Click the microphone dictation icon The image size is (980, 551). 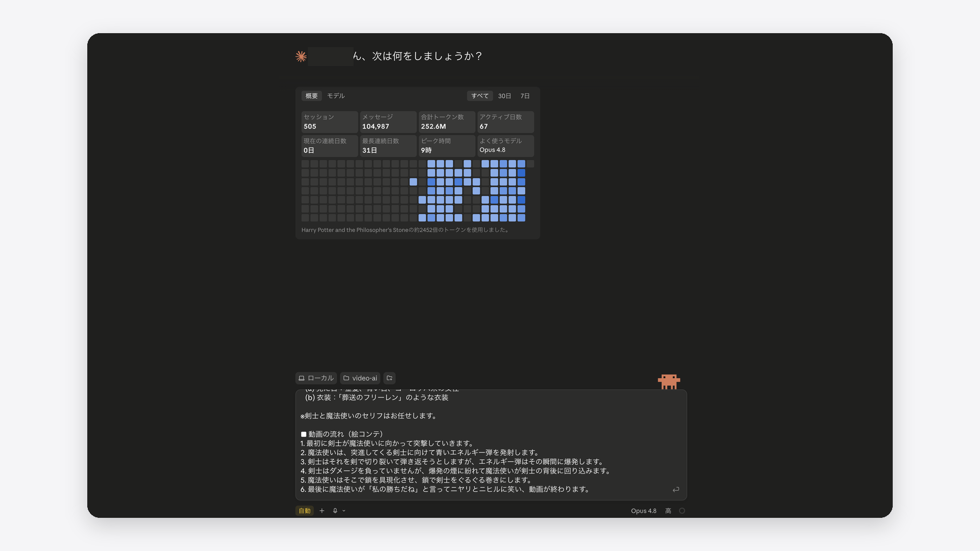coord(335,511)
